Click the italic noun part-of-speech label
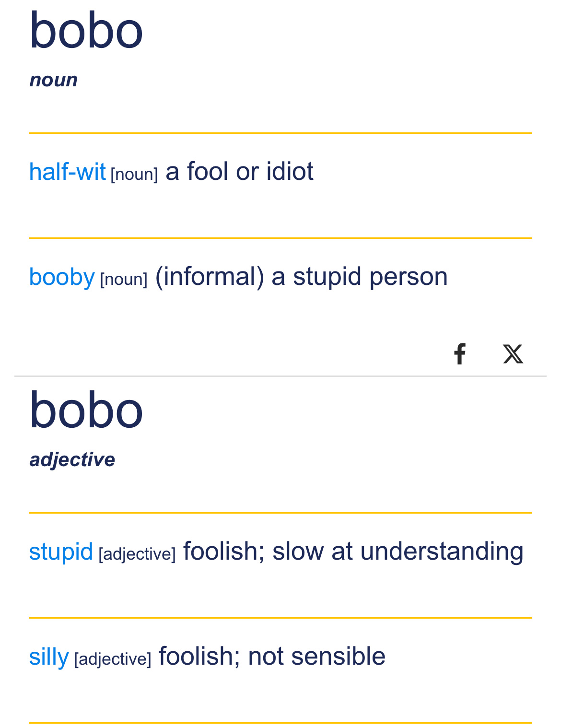This screenshot has width=561, height=728. pos(54,80)
